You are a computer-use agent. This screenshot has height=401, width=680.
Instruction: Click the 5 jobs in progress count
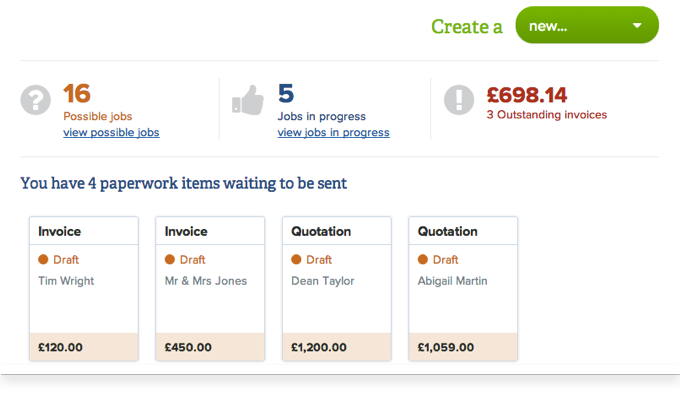point(286,94)
